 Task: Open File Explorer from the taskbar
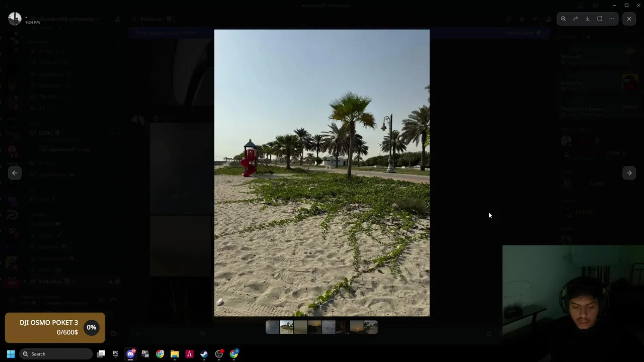[x=175, y=354]
